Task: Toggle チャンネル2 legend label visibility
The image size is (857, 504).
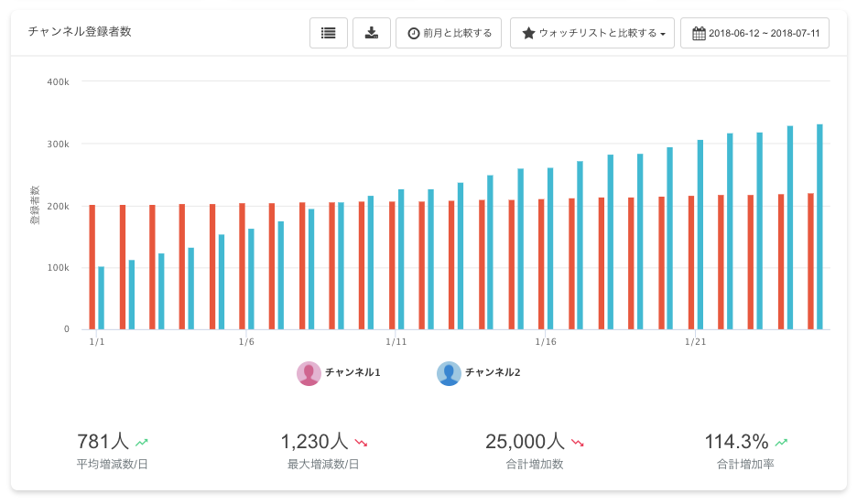Action: coord(493,372)
